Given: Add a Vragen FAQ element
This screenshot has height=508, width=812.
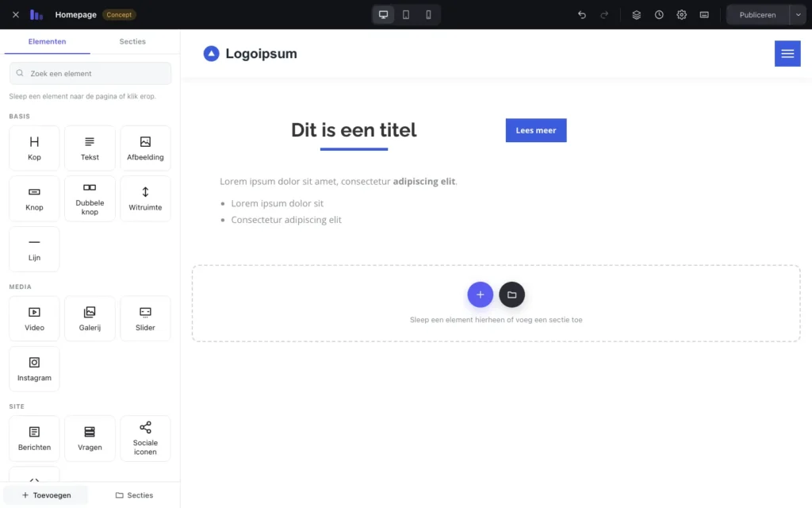Looking at the screenshot, I should tap(90, 438).
